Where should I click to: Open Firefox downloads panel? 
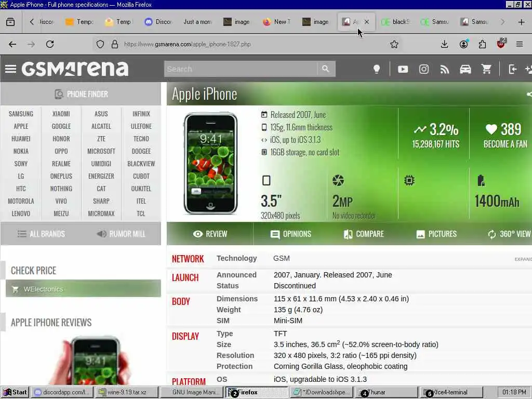click(444, 44)
